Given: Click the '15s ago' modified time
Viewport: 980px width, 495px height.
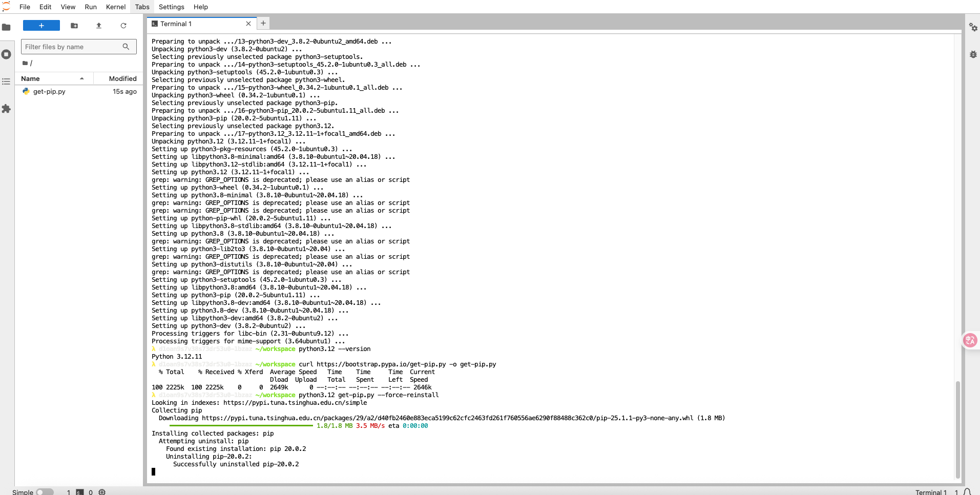Looking at the screenshot, I should pyautogui.click(x=124, y=92).
